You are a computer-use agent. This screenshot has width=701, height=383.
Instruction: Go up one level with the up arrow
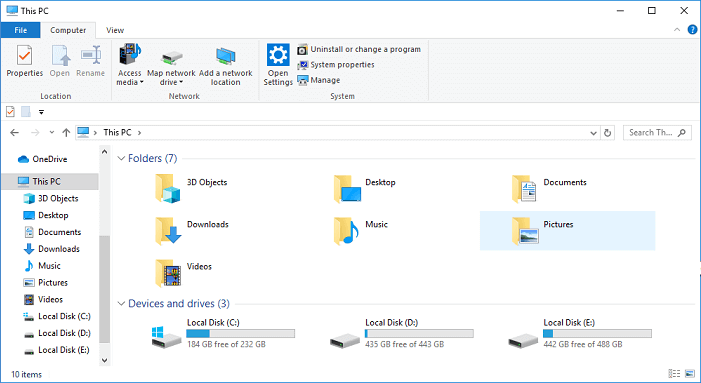click(66, 132)
